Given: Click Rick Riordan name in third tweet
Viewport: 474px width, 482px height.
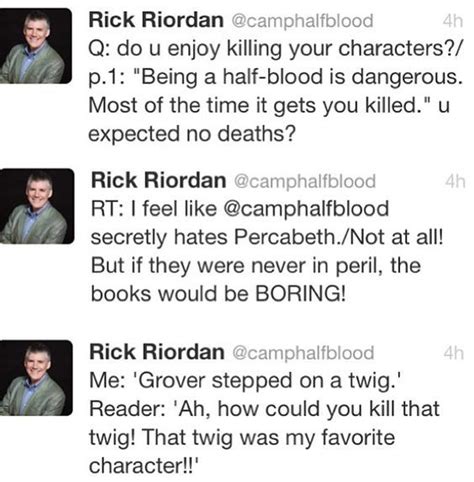Looking at the screenshot, I should (157, 352).
